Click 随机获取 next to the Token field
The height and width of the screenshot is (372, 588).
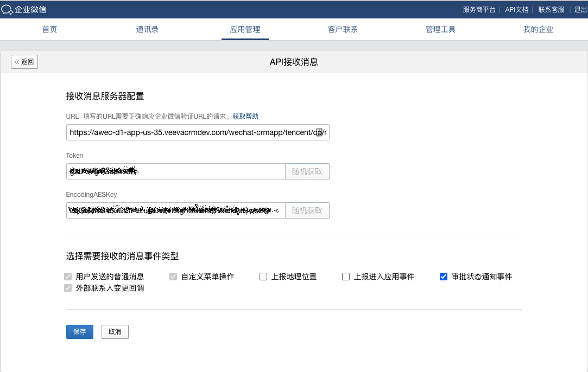307,171
